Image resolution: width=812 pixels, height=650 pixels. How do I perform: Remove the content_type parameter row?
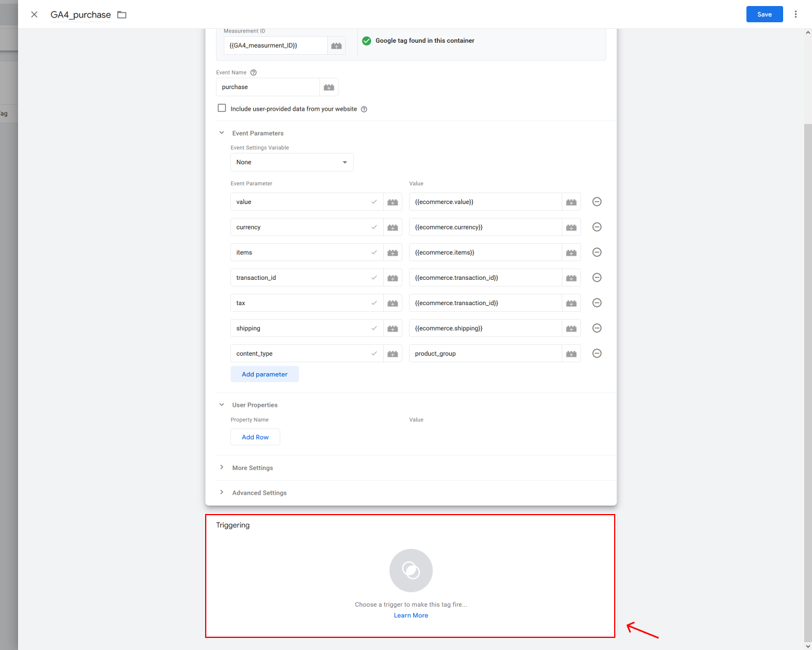coord(597,353)
